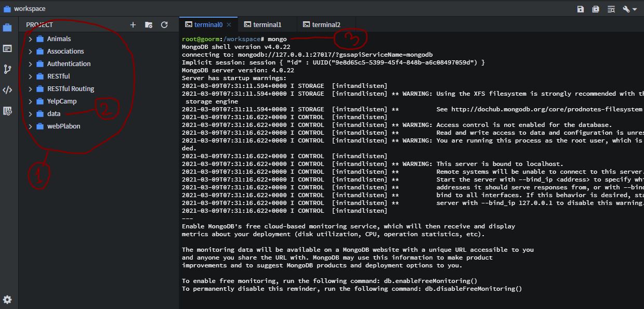Expand the webPlabon folder chevron
644x309 pixels.
pyautogui.click(x=30, y=126)
